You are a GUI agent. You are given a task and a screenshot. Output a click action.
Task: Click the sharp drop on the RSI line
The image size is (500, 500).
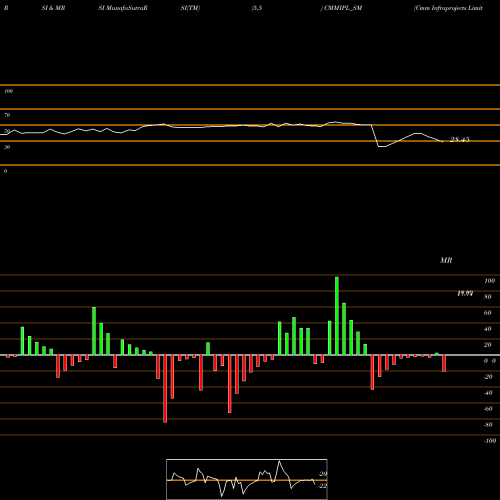click(375, 136)
